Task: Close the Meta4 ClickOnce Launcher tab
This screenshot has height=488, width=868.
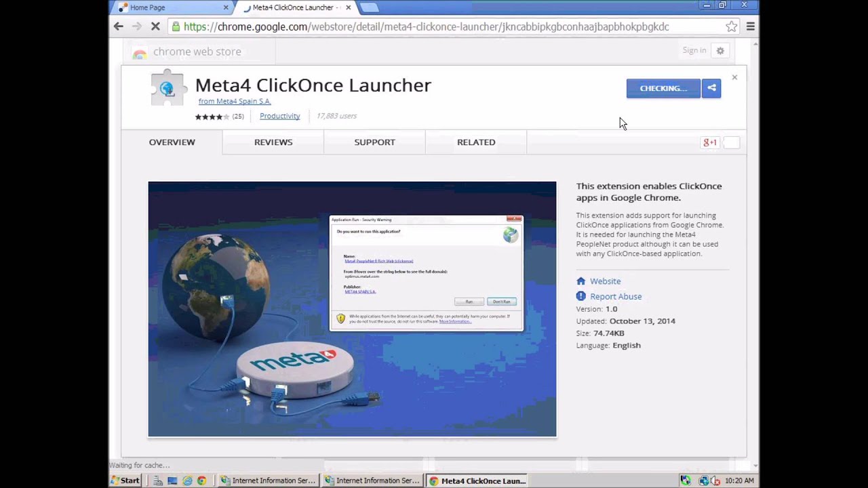Action: [x=349, y=7]
